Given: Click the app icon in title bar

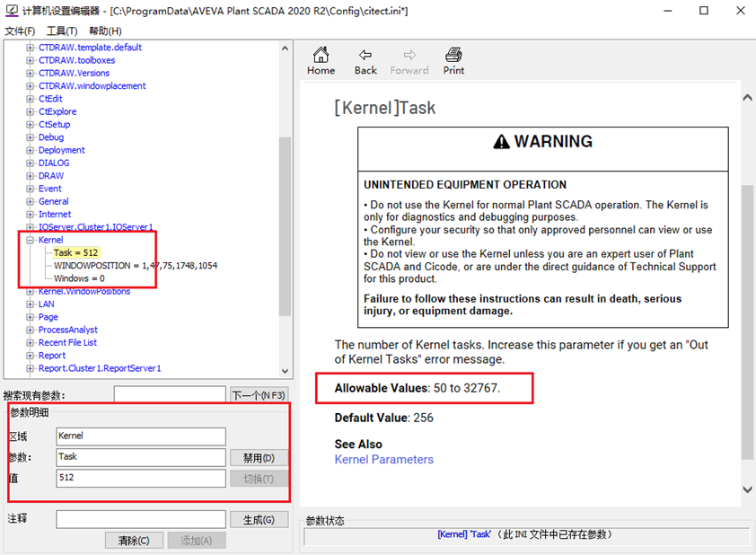Looking at the screenshot, I should [x=12, y=10].
